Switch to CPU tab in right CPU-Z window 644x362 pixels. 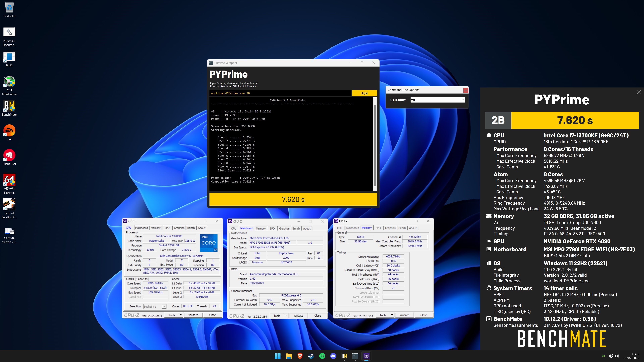[339, 228]
